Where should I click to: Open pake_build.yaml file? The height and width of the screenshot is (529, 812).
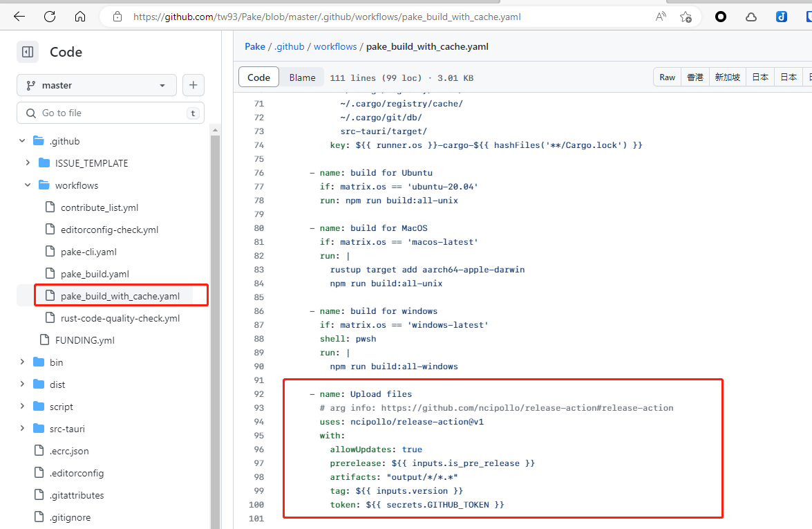pos(95,274)
